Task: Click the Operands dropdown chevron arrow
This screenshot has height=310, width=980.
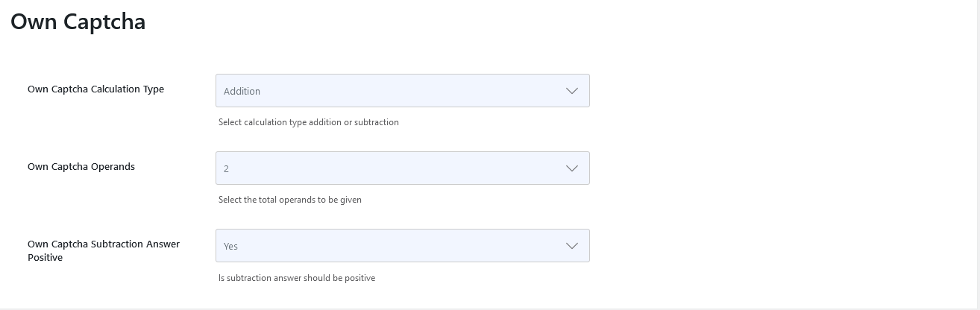Action: (572, 168)
